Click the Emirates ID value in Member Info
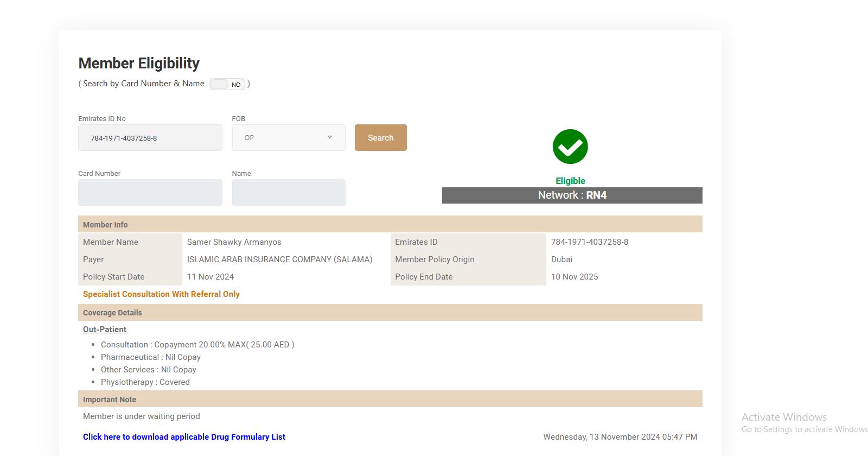 tap(590, 242)
